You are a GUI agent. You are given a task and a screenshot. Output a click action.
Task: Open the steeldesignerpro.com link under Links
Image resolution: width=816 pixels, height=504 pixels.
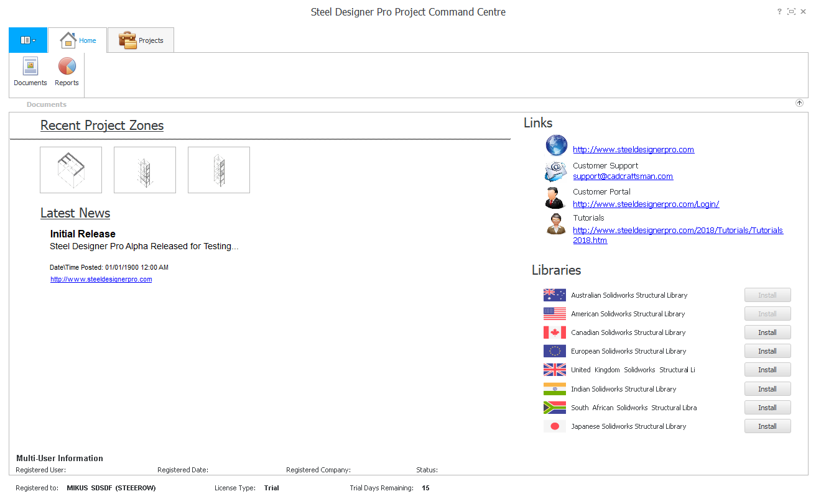click(633, 150)
